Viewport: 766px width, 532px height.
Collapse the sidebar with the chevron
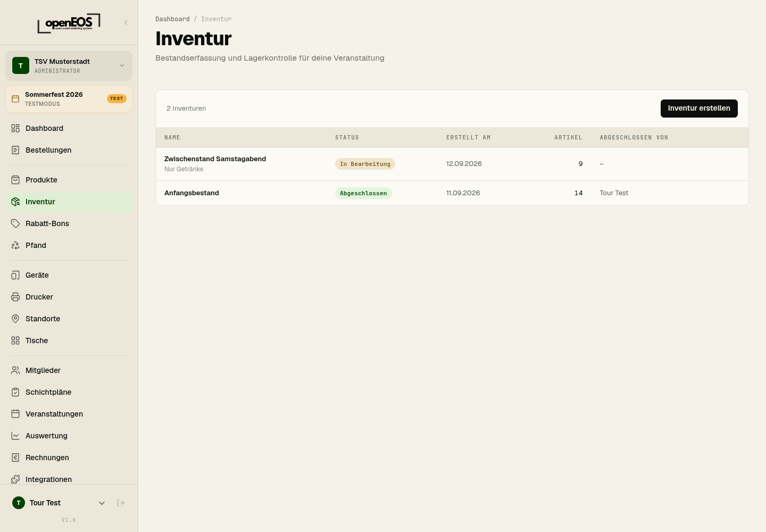pos(126,22)
